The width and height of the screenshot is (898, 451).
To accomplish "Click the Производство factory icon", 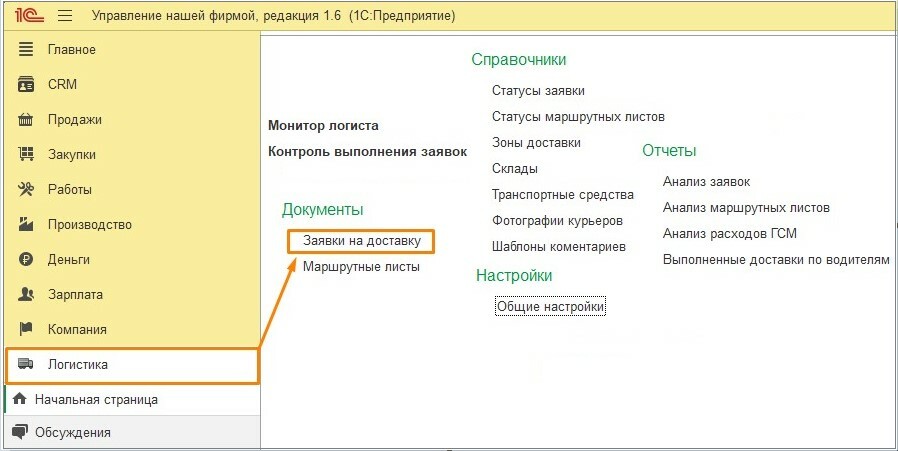I will 26,224.
